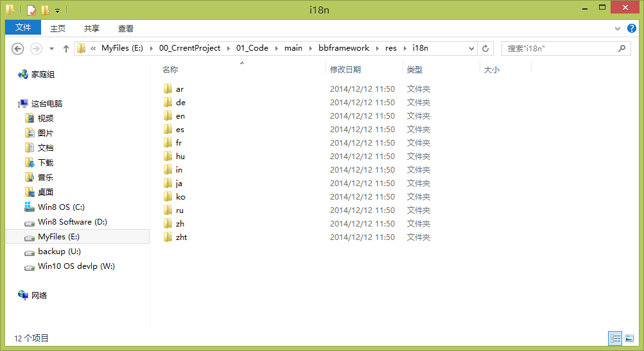Switch to large icons view

pos(629,338)
